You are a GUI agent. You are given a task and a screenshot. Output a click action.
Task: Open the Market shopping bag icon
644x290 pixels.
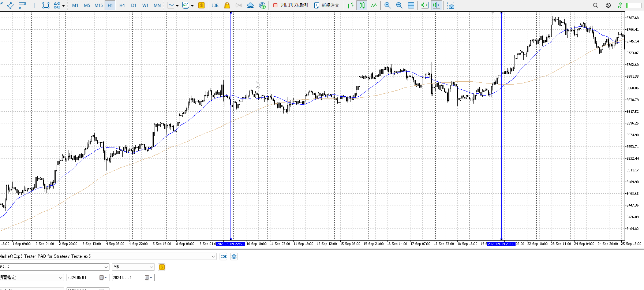227,5
